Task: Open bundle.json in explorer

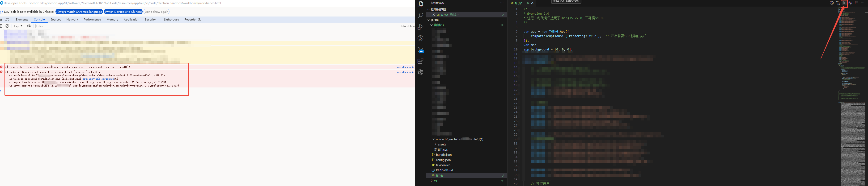Action: [x=466, y=155]
